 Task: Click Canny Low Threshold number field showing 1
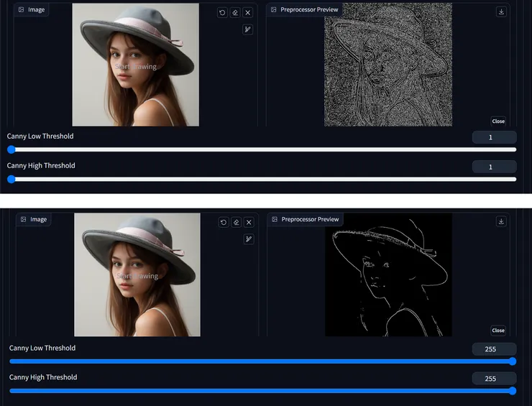[x=494, y=137]
